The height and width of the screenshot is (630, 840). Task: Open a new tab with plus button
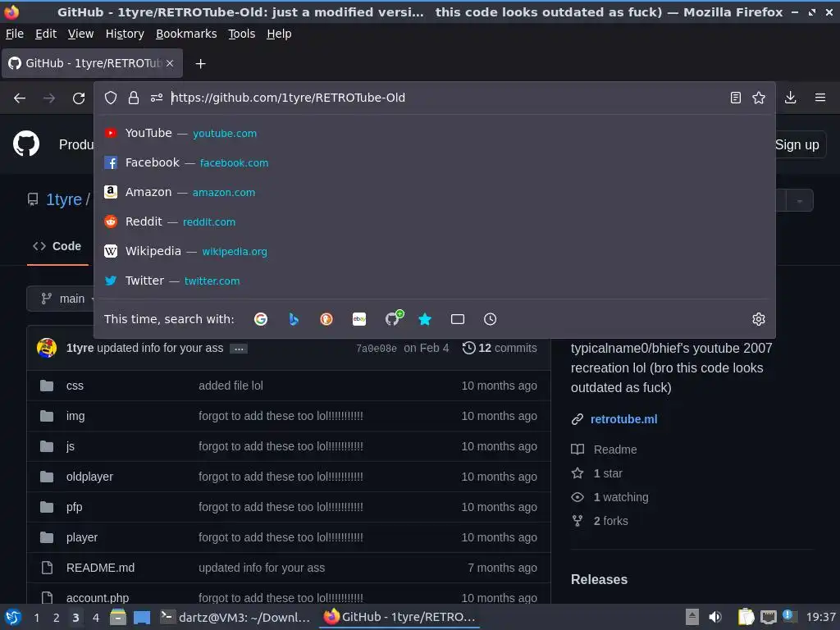(200, 64)
